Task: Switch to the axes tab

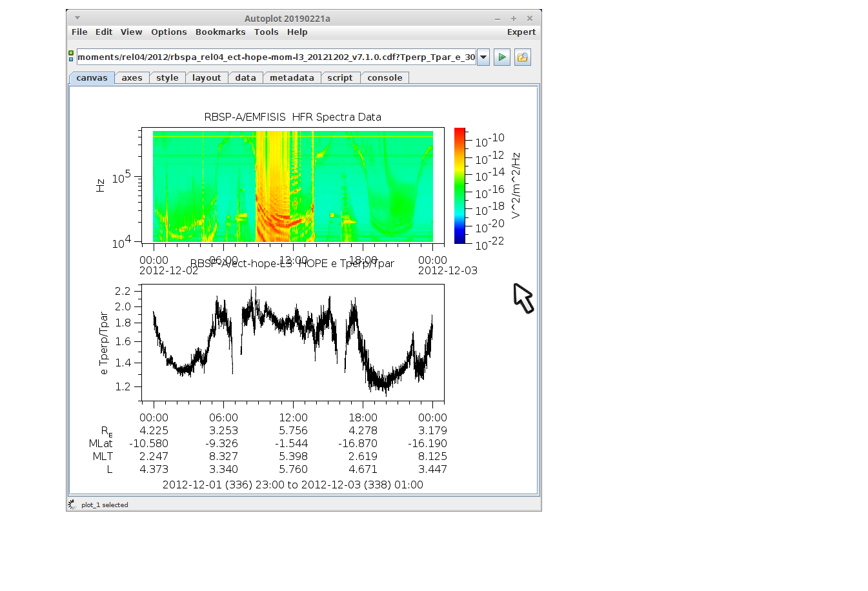Action: click(132, 78)
